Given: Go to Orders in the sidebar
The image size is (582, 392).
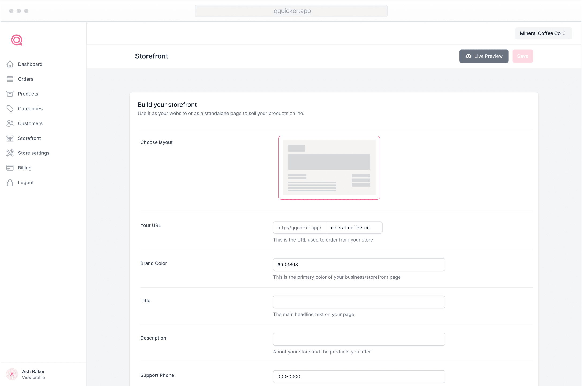Looking at the screenshot, I should pos(25,79).
